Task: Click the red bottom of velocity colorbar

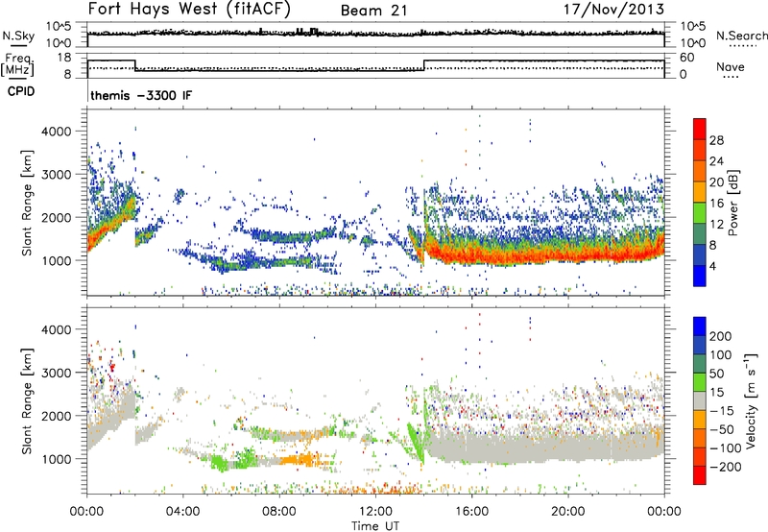Action: click(700, 475)
